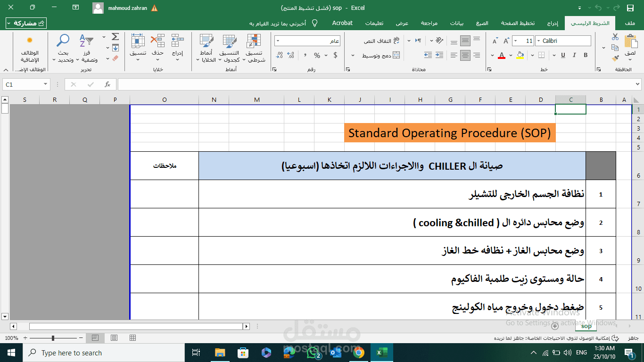Viewport: 644px width, 362px height.
Task: Click the Paste (لصق) clipboard icon
Action: tap(630, 41)
